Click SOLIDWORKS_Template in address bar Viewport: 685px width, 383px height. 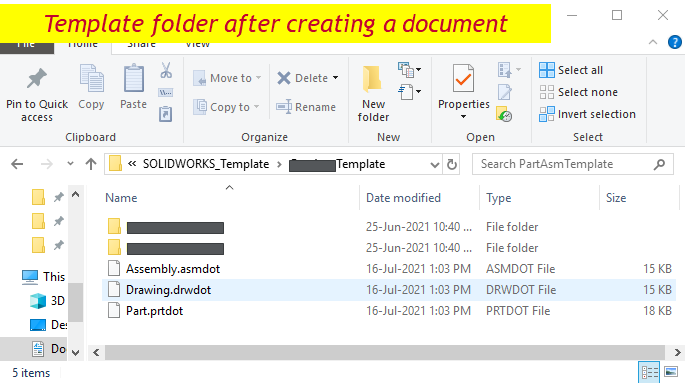pyautogui.click(x=206, y=164)
